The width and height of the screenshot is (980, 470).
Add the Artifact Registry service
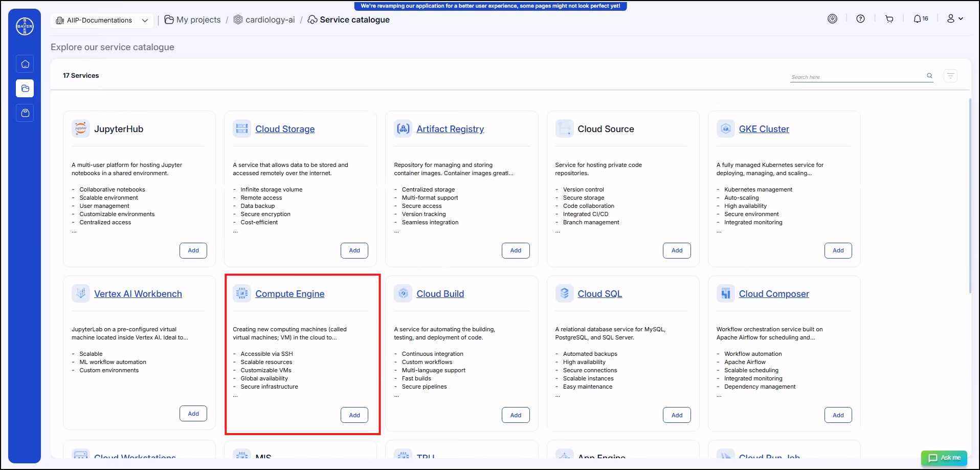516,250
